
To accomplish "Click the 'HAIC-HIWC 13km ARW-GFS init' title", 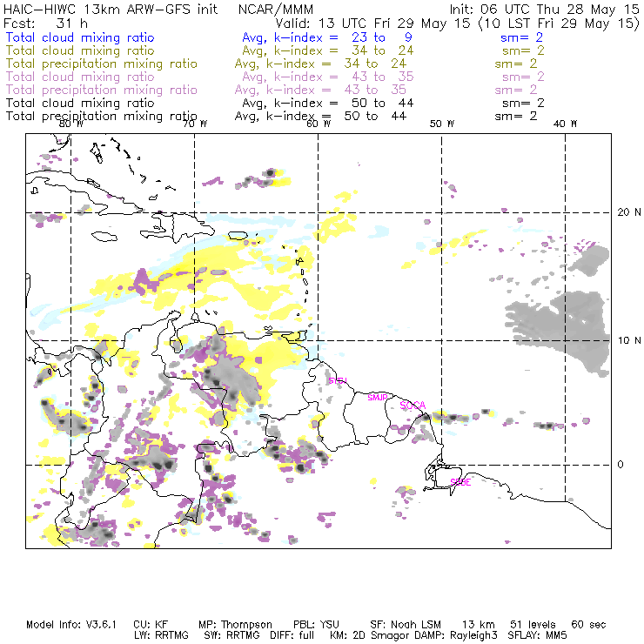I will click(x=111, y=10).
